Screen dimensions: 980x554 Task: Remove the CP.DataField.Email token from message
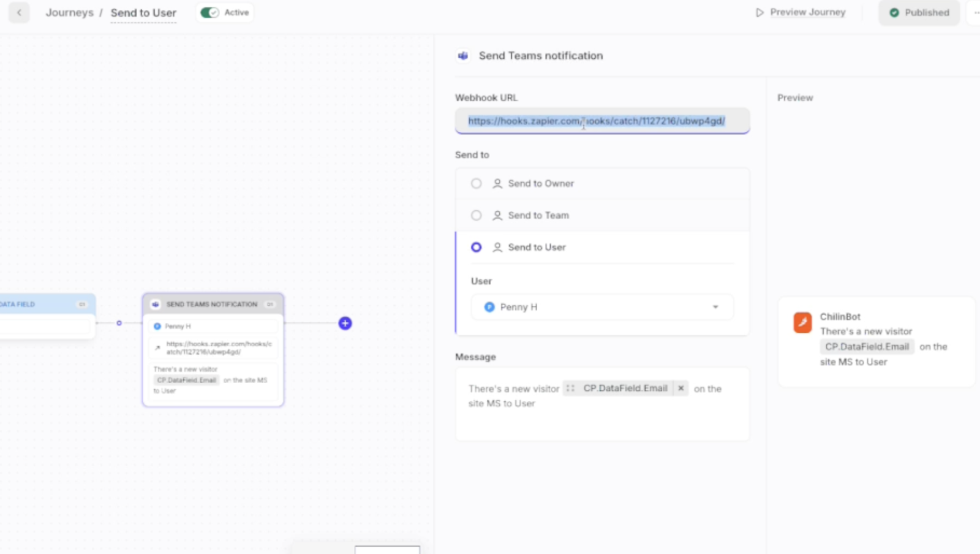(x=680, y=388)
